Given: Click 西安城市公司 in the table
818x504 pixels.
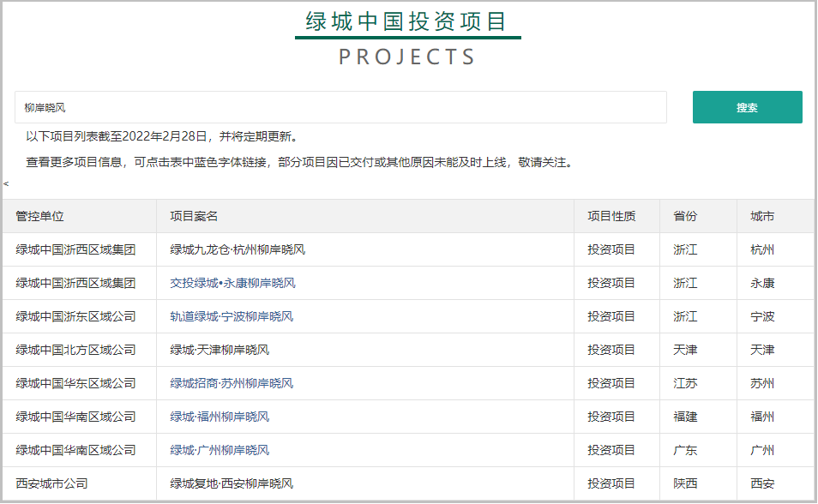Looking at the screenshot, I should [x=51, y=483].
